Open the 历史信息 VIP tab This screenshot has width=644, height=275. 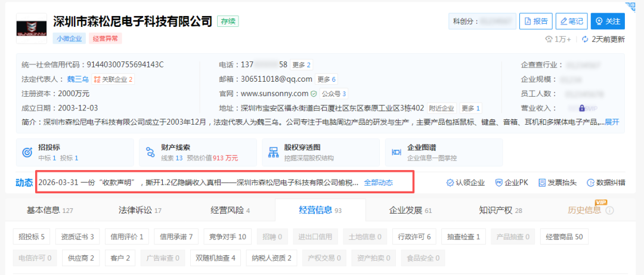click(584, 210)
